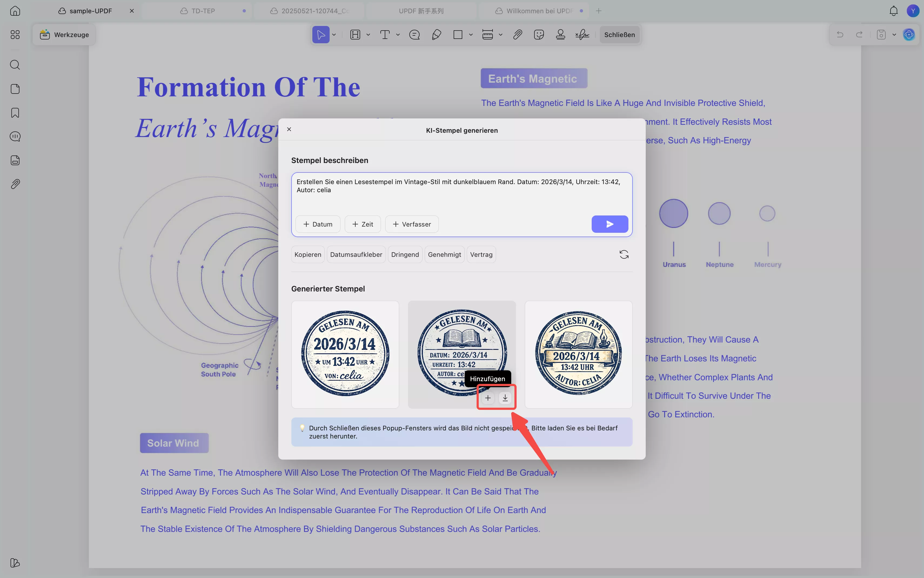Viewport: 924px width, 578px height.
Task: Open the comment note tool
Action: coord(414,35)
